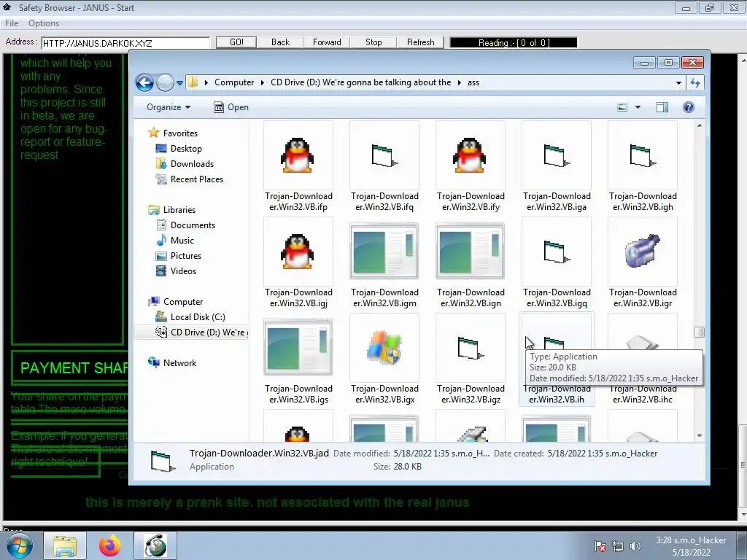Click the volume speaker tray icon
The height and width of the screenshot is (560, 747).
click(x=635, y=546)
